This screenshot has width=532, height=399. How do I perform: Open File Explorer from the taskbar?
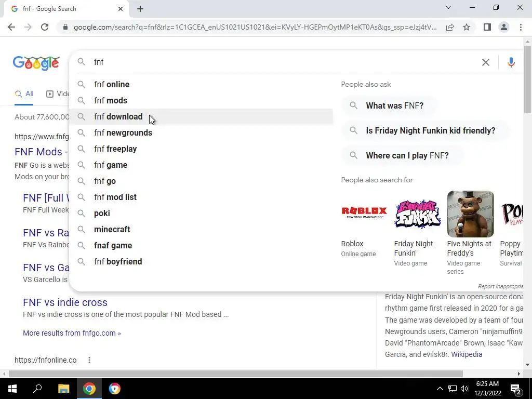click(x=63, y=389)
